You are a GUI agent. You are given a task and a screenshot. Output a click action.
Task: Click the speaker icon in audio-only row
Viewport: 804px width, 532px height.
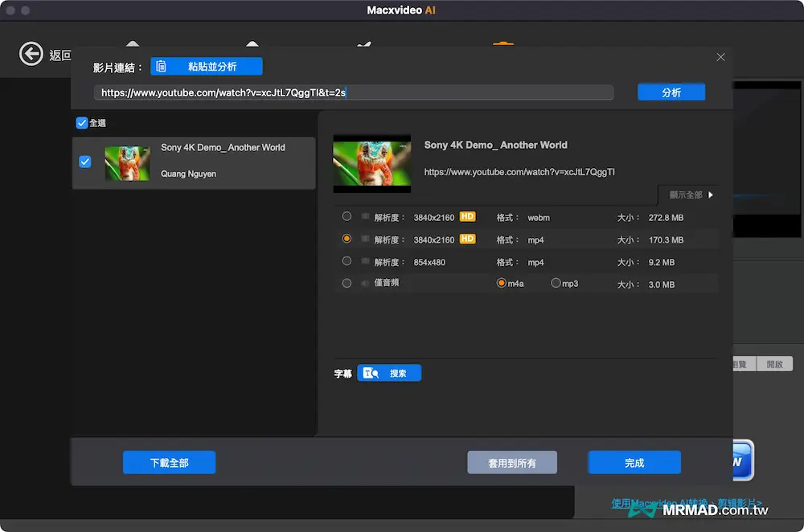[366, 284]
